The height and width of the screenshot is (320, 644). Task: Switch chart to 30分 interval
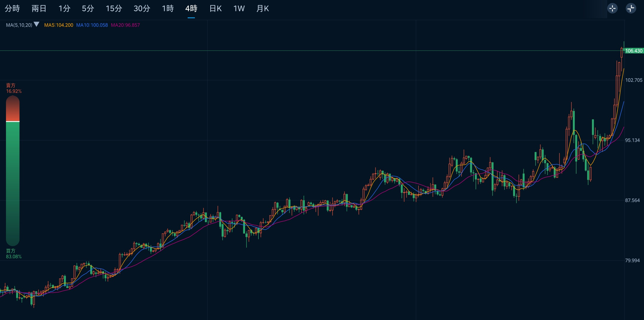pyautogui.click(x=142, y=9)
